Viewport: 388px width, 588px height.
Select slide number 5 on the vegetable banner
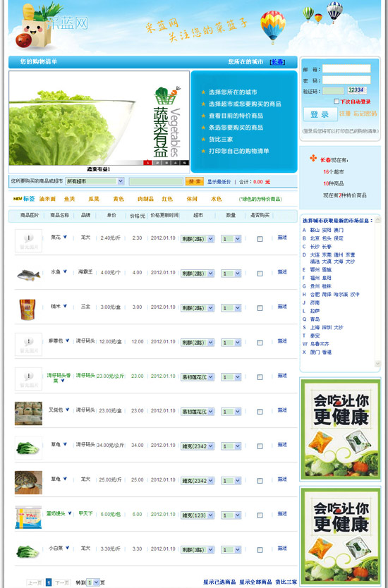click(x=184, y=163)
